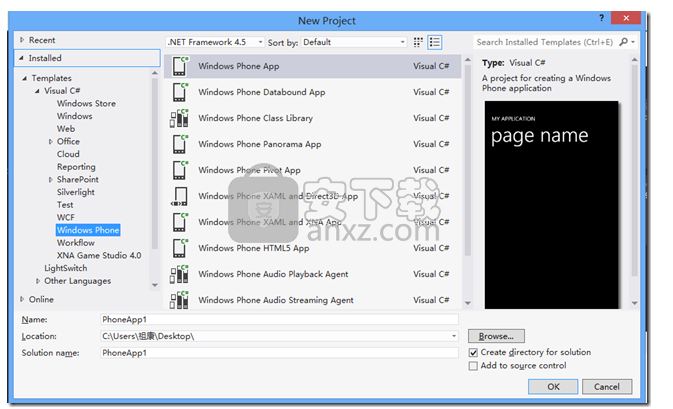The height and width of the screenshot is (409, 673).
Task: Select the WCF template category
Action: click(66, 218)
